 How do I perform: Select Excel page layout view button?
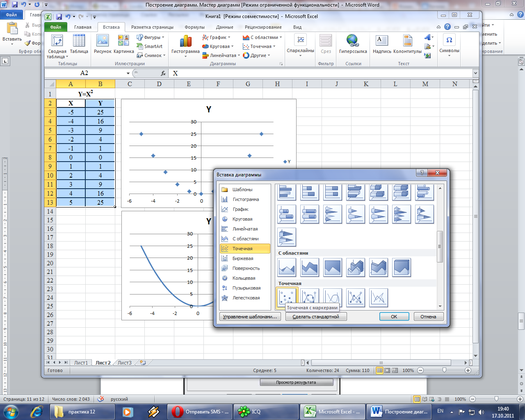[387, 370]
